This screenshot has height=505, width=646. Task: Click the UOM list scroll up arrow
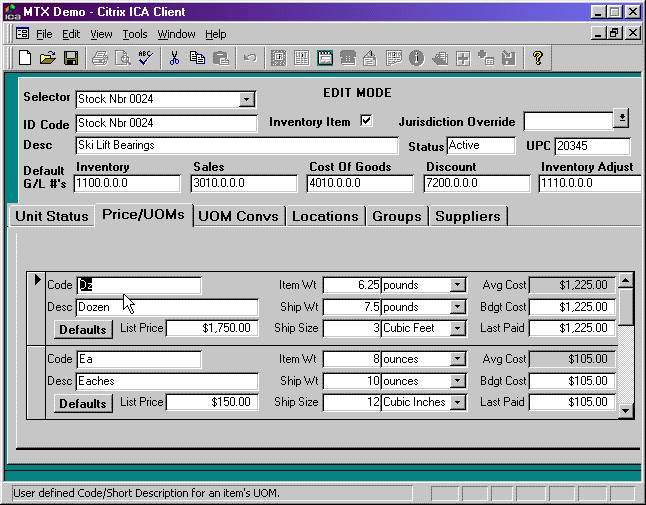625,280
